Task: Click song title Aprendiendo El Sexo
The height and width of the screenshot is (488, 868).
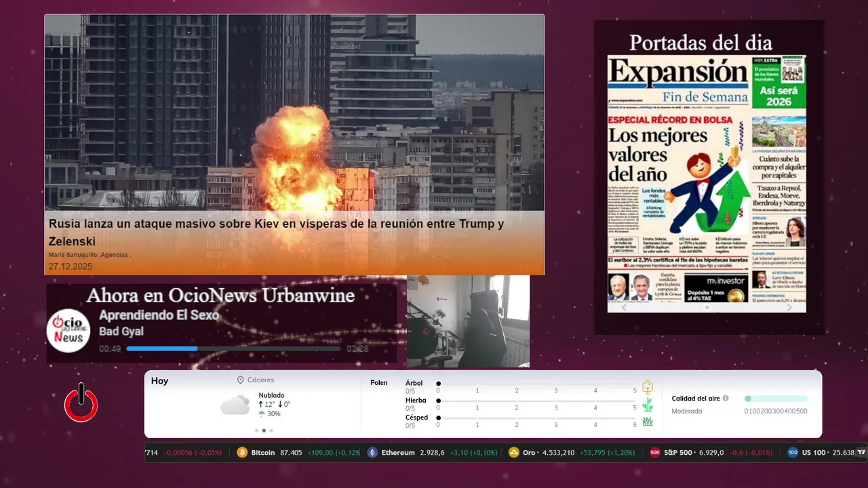Action: click(159, 315)
